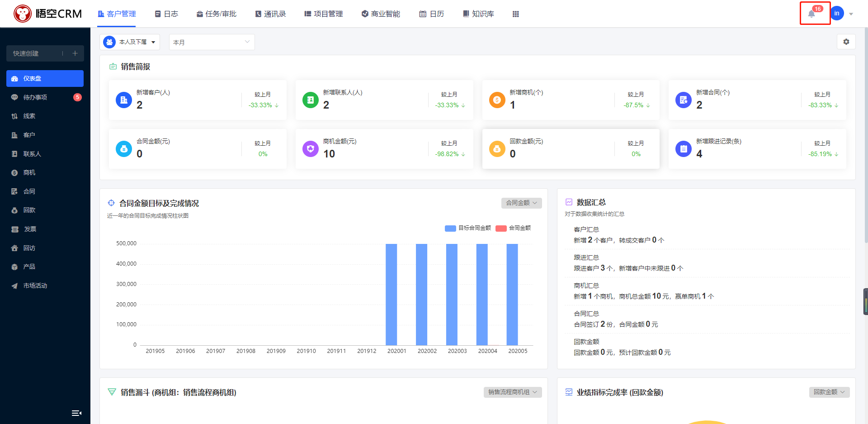This screenshot has width=868, height=424.
Task: Open dashboard settings gear
Action: [x=846, y=42]
